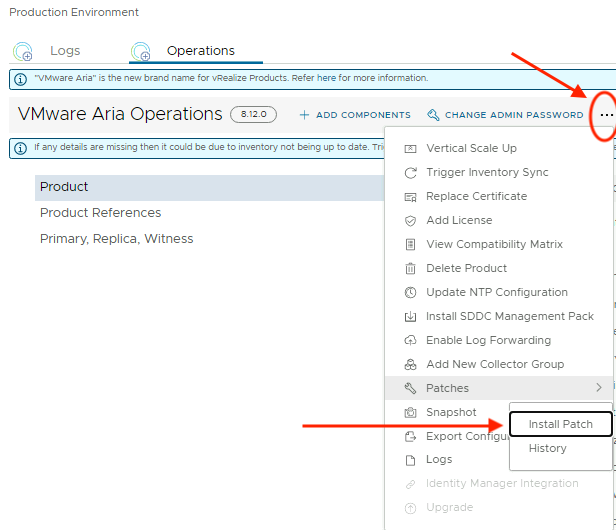Click the info icon in VMware Aria banner
The image size is (616, 530).
(x=20, y=79)
